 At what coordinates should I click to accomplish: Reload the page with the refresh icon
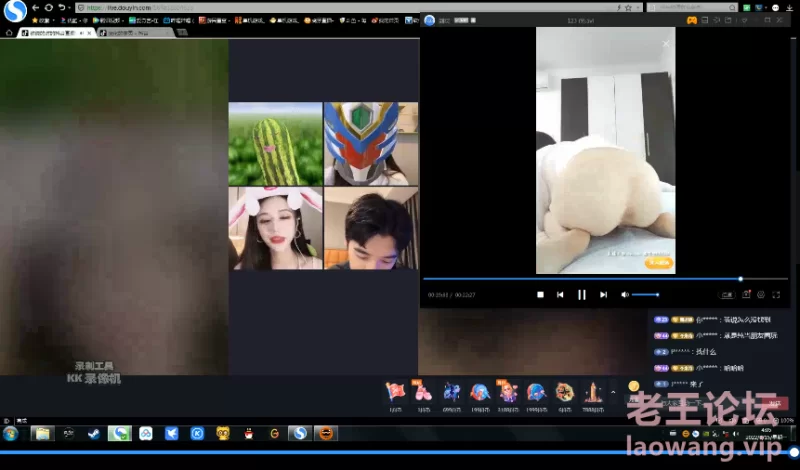pos(48,8)
